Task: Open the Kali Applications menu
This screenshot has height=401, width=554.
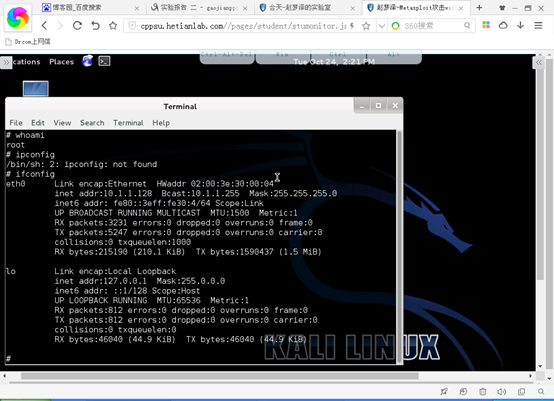Action: click(x=26, y=62)
